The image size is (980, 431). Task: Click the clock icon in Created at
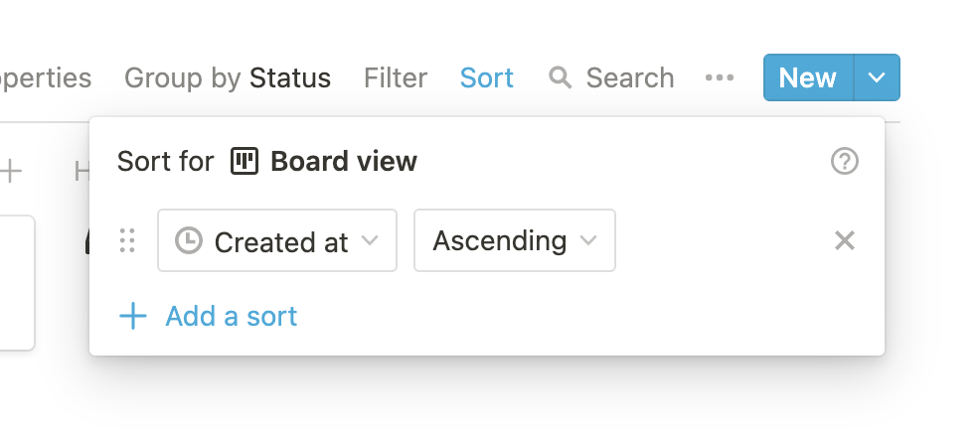pyautogui.click(x=189, y=240)
